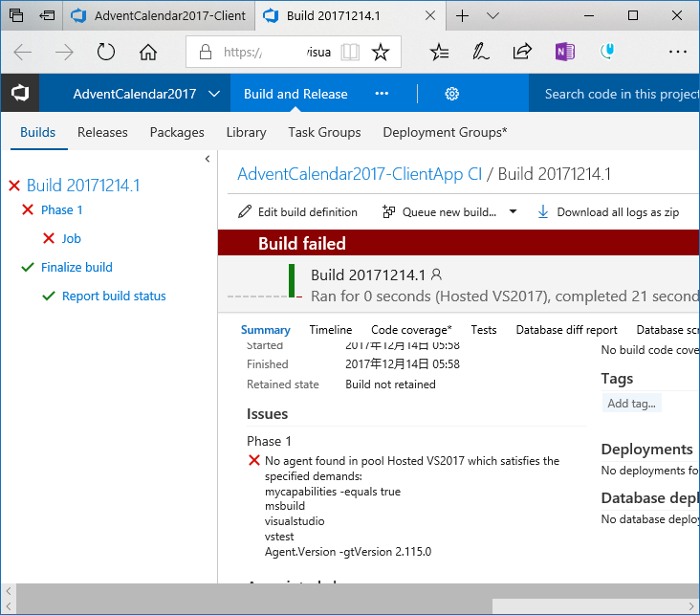Refresh the page with the reload icon
The width and height of the screenshot is (700, 615).
tap(106, 53)
